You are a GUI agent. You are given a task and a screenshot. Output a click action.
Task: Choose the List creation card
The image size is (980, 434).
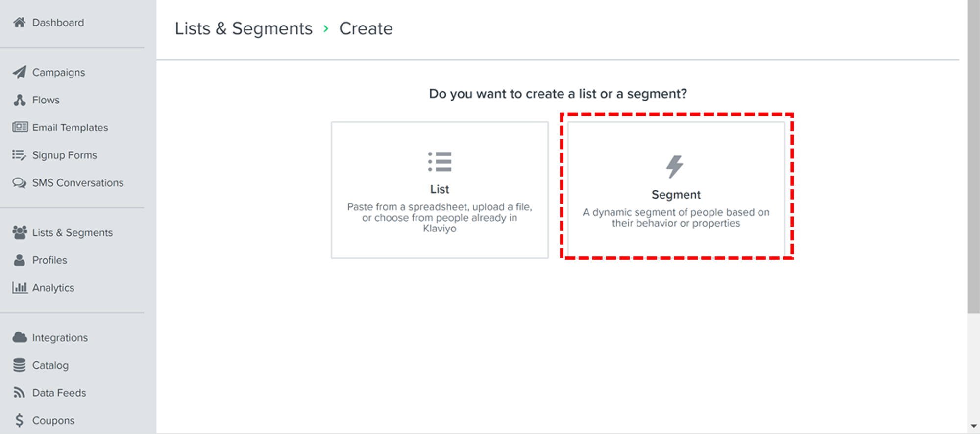[440, 190]
